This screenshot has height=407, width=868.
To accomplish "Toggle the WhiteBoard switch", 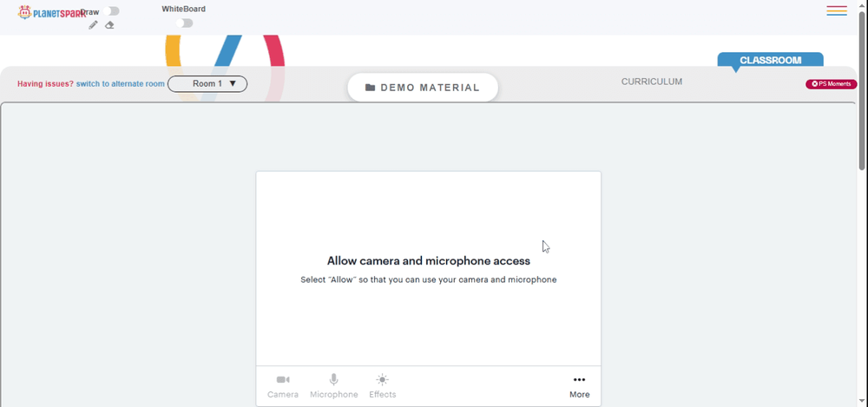I will pyautogui.click(x=184, y=23).
